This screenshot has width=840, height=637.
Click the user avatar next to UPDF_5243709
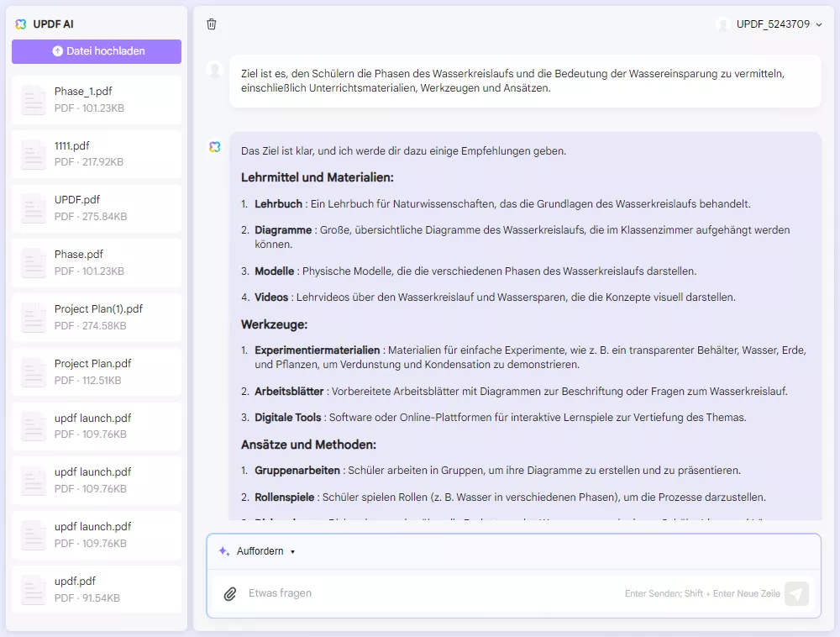(x=722, y=24)
